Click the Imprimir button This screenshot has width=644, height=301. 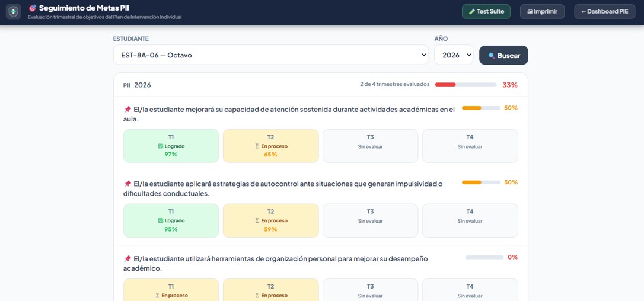(542, 11)
